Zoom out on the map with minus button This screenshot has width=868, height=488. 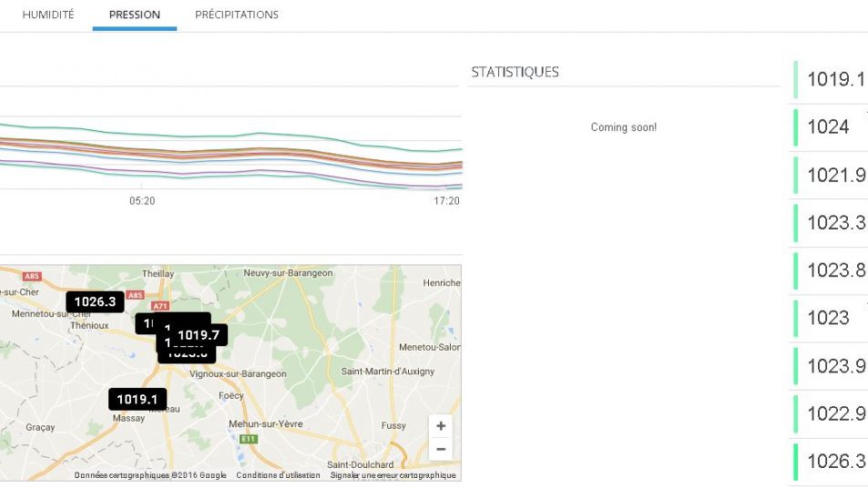(441, 449)
